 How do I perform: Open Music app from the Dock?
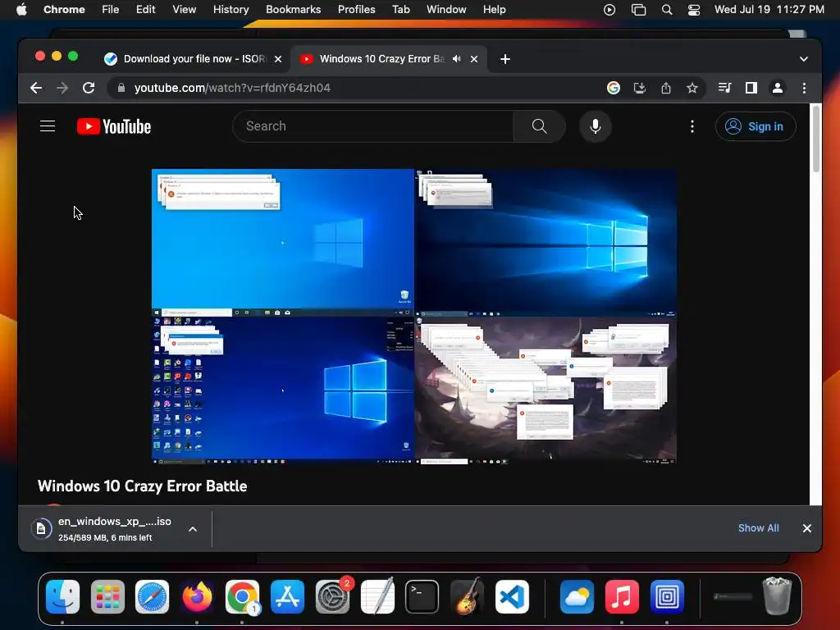pyautogui.click(x=622, y=597)
